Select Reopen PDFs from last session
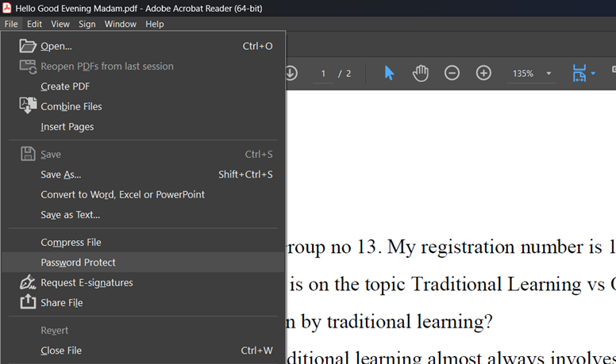This screenshot has width=616, height=364. pos(143,67)
